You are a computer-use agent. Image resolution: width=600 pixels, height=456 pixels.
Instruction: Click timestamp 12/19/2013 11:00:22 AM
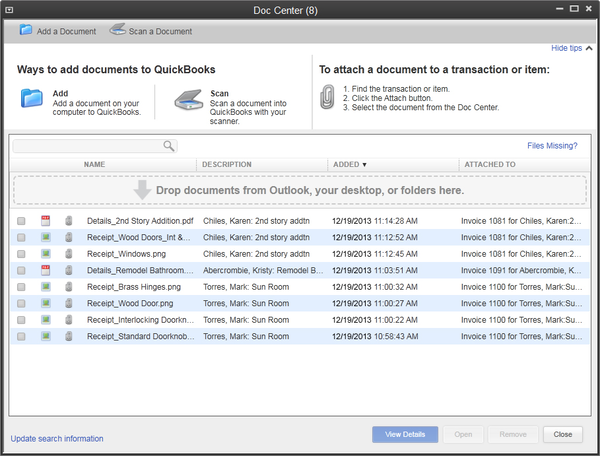pyautogui.click(x=375, y=319)
